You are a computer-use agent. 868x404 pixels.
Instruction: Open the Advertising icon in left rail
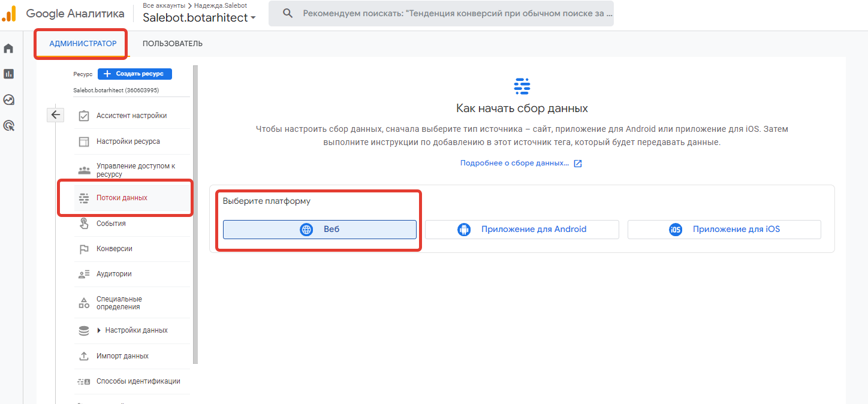[8, 125]
